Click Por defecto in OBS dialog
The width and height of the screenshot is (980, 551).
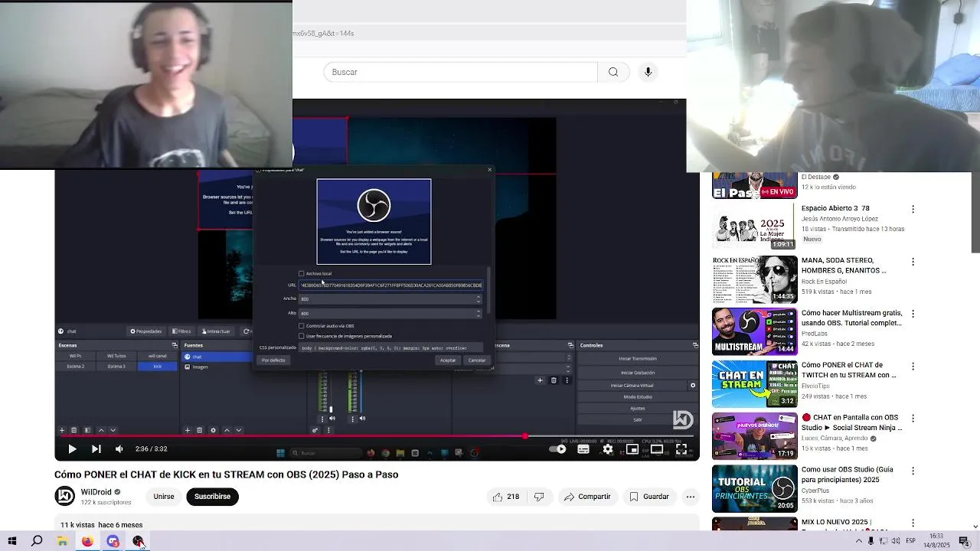coord(273,360)
